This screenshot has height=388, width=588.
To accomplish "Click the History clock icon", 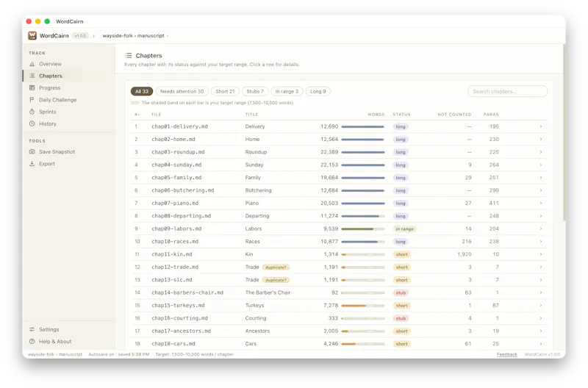I will [x=32, y=123].
